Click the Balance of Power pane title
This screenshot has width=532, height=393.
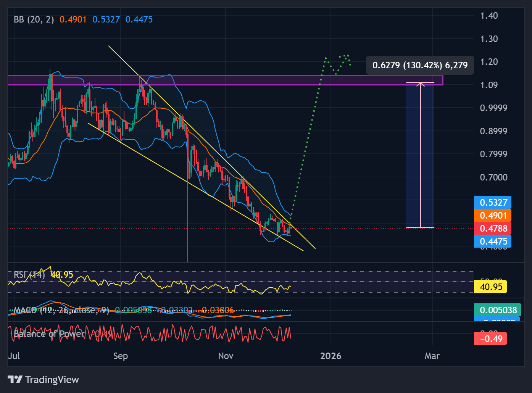[49, 333]
